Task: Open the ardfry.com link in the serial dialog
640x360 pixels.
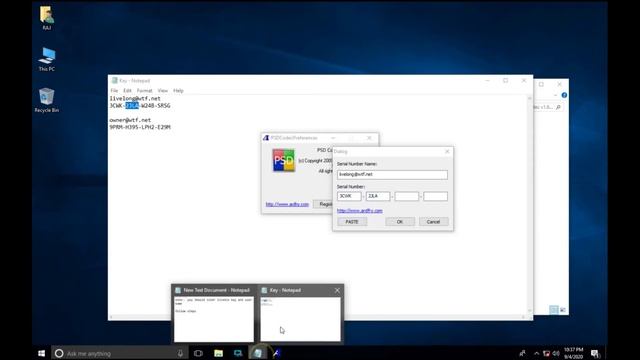Action: [x=360, y=211]
